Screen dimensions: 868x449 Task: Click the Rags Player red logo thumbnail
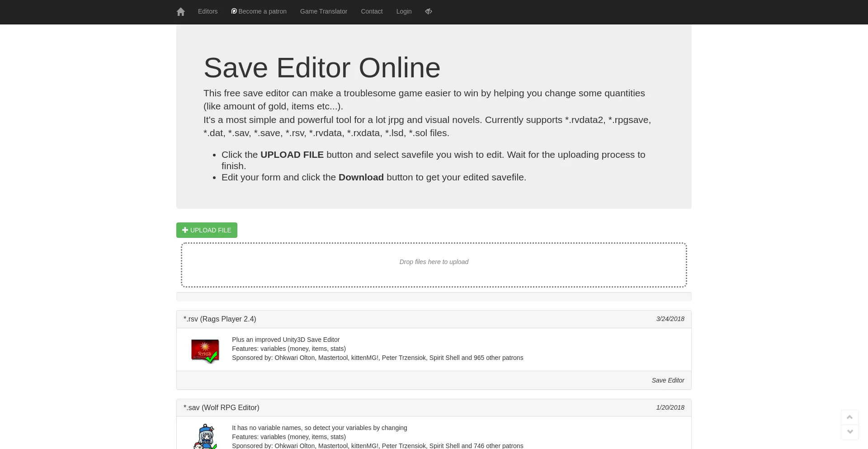coord(205,351)
